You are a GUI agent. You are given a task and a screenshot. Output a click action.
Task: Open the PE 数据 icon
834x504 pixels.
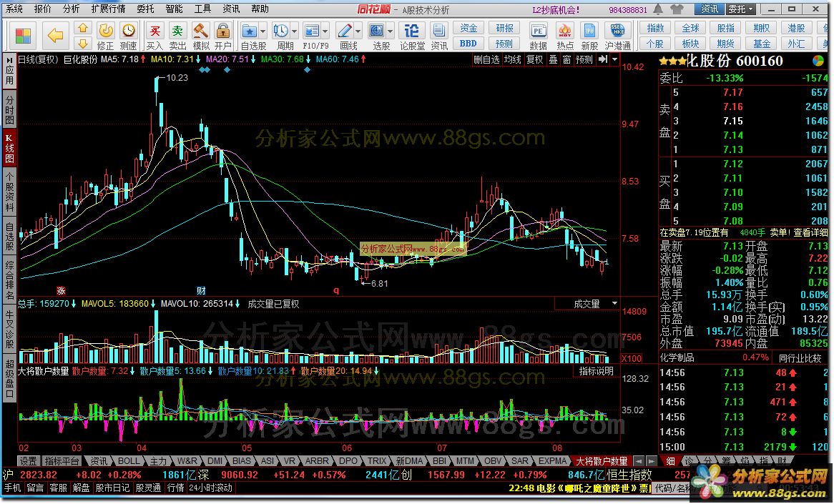pos(539,36)
